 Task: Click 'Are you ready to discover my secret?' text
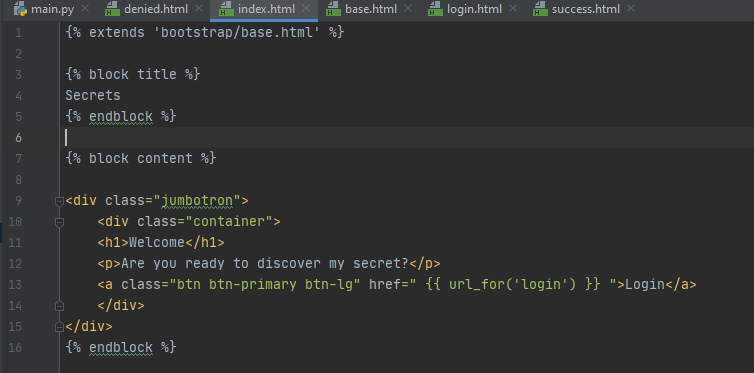tap(264, 263)
